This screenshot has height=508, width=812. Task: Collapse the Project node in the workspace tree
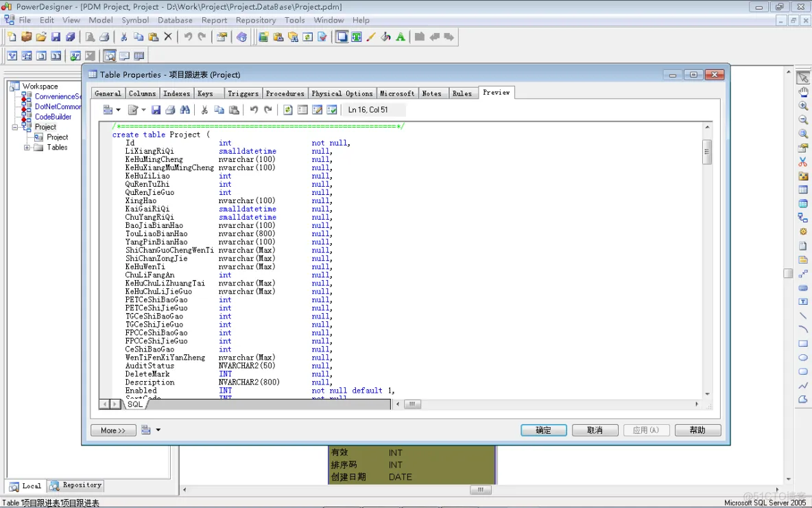15,127
